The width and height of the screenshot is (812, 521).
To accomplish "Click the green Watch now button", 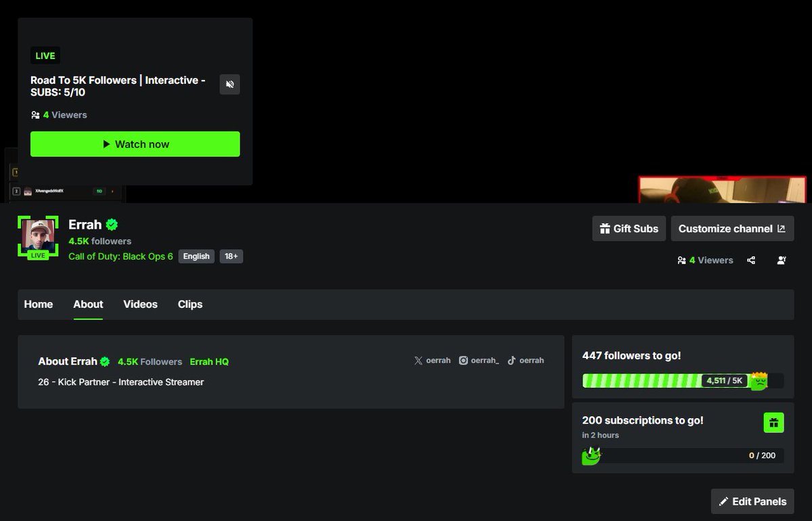I will tap(135, 144).
